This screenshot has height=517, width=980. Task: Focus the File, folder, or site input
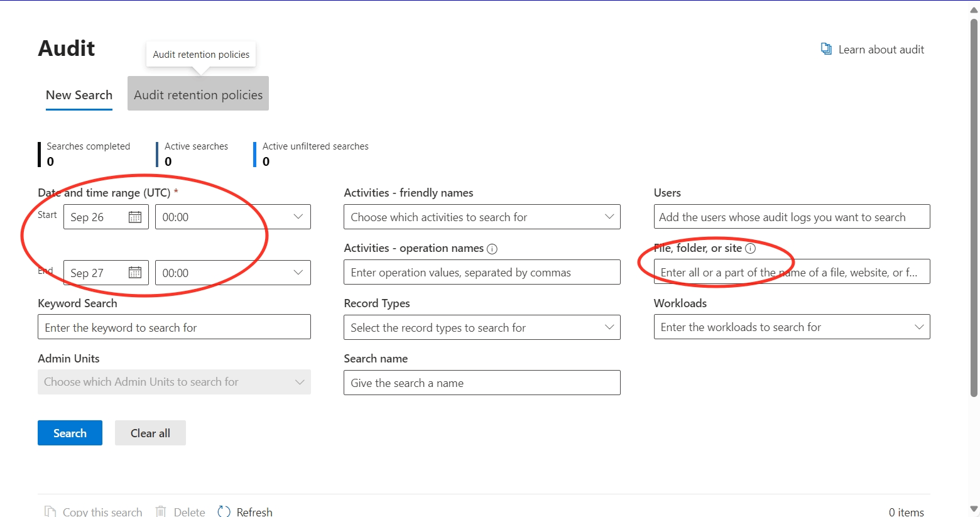(x=792, y=272)
